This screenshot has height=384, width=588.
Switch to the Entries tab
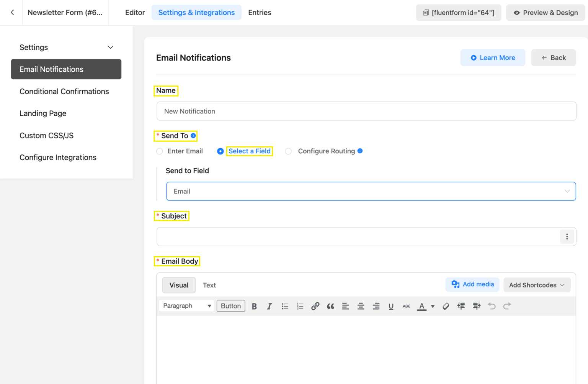260,12
